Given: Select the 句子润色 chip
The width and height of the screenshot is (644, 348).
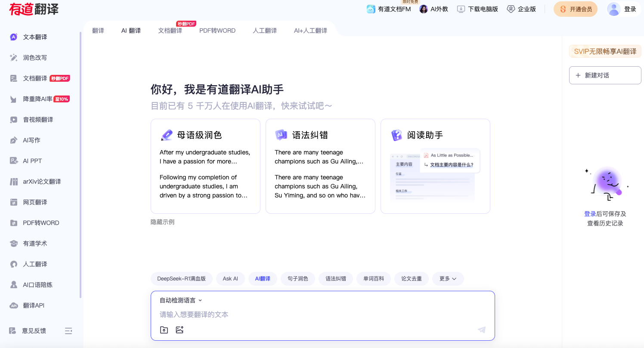Looking at the screenshot, I should [298, 279].
